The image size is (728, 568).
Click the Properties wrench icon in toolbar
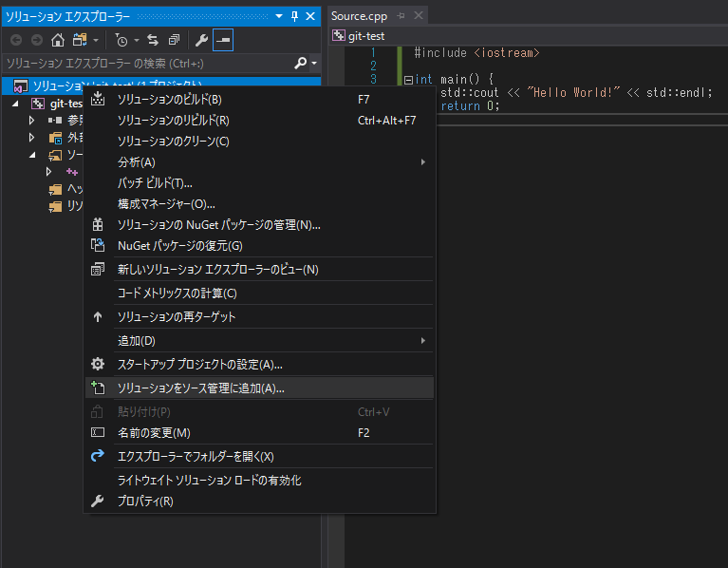click(201, 41)
